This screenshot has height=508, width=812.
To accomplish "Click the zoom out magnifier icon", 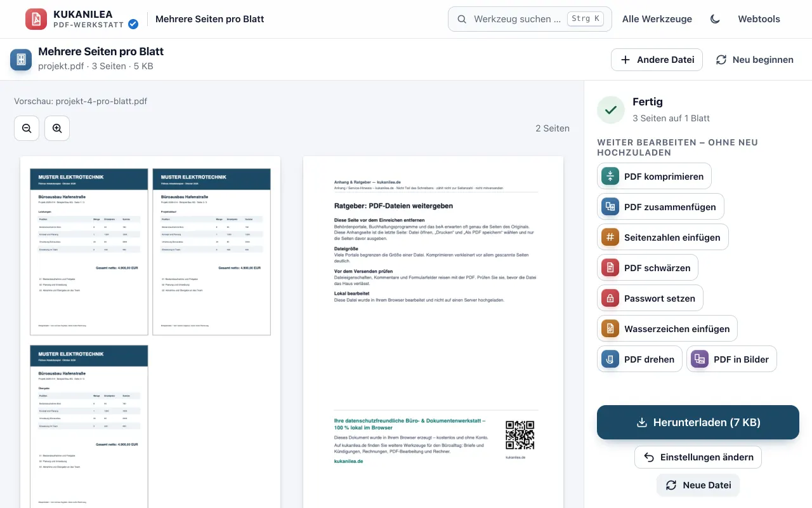I will click(x=27, y=128).
